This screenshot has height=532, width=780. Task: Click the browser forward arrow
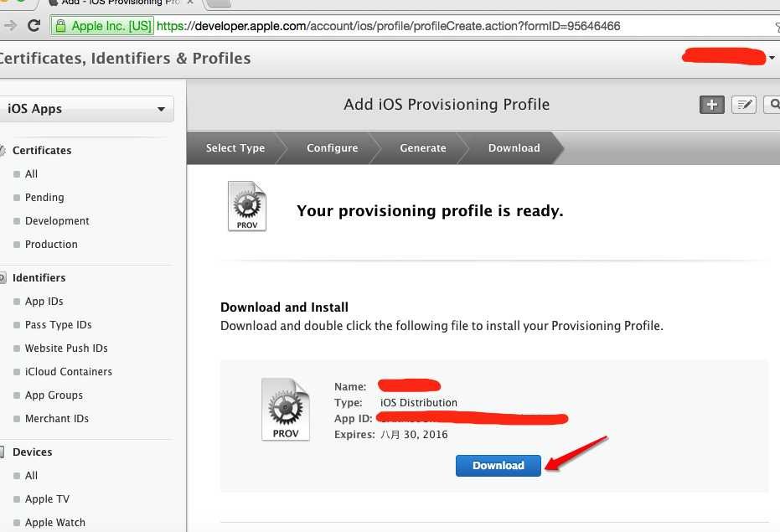(10, 26)
